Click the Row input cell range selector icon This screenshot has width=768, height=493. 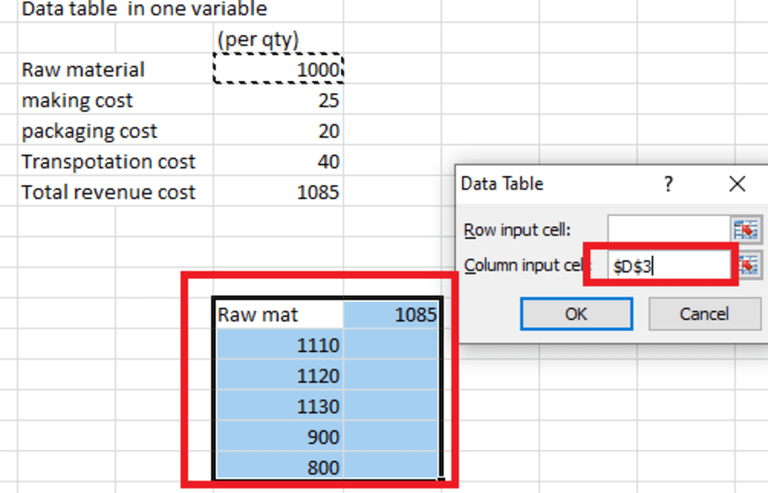coord(745,229)
